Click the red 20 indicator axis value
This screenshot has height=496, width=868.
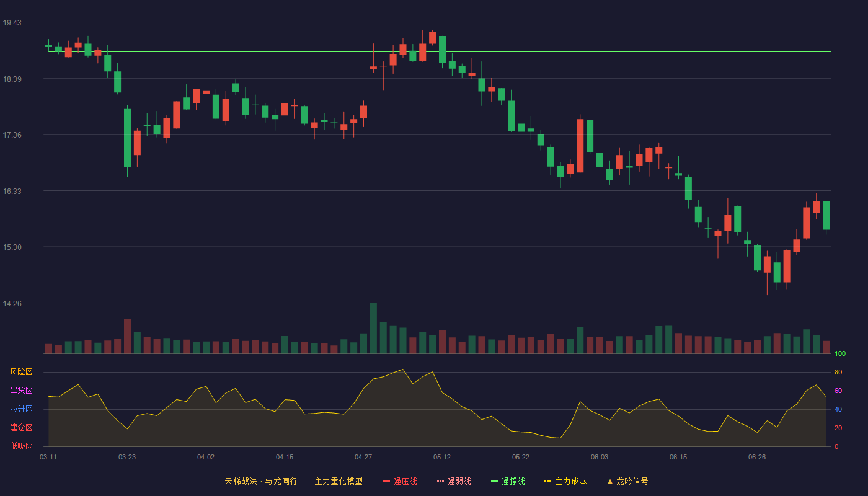(838, 428)
